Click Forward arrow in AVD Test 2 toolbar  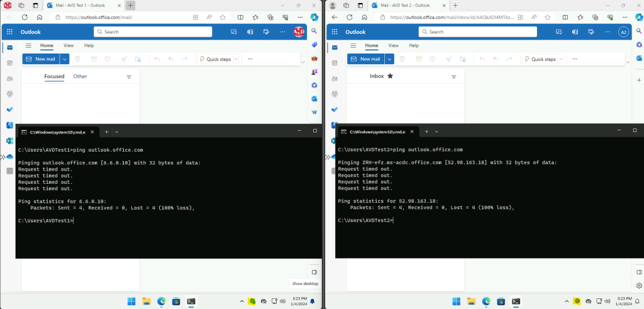pos(509,59)
